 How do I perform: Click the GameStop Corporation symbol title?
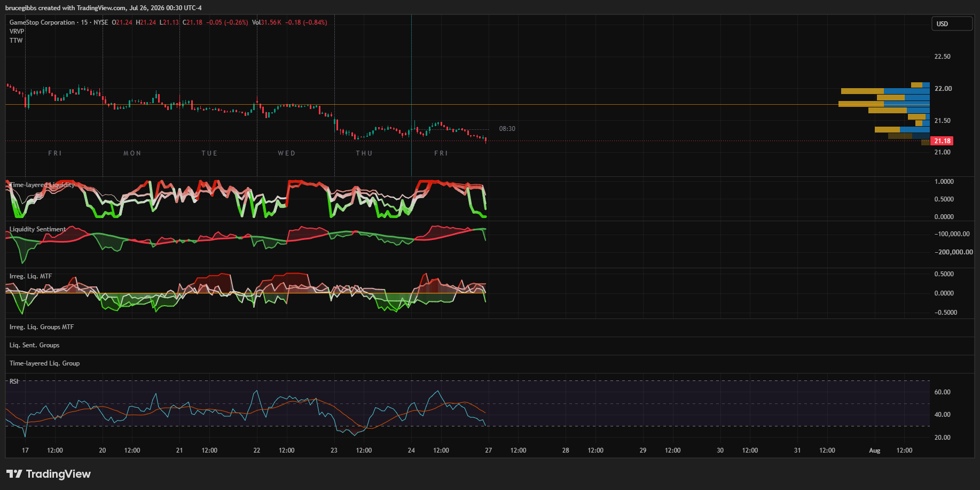(42, 22)
